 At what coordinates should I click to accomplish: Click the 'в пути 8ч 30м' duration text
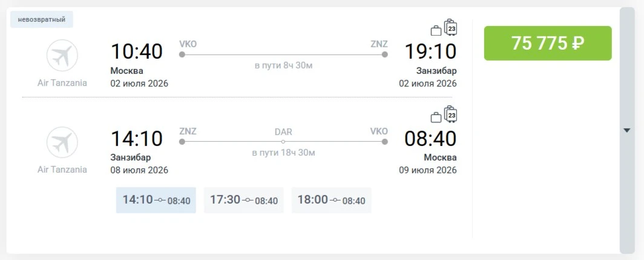[283, 65]
